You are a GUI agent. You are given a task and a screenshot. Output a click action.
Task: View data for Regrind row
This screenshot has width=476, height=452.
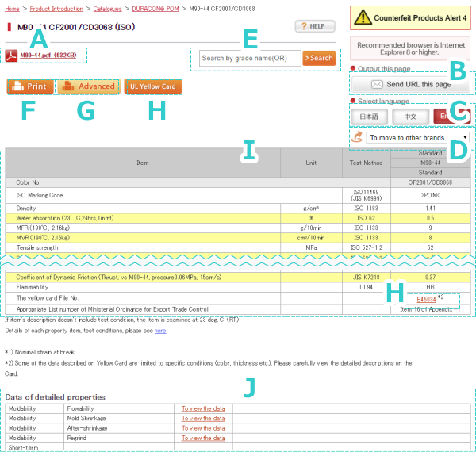203,438
